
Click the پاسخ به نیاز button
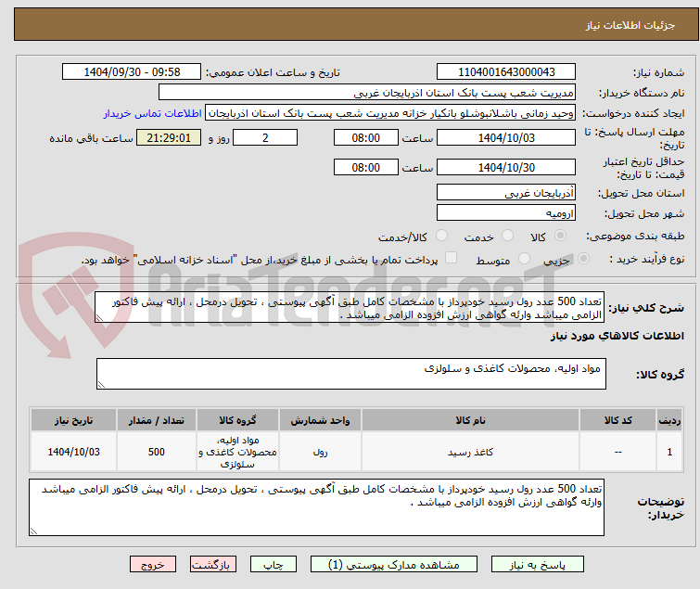tap(538, 565)
